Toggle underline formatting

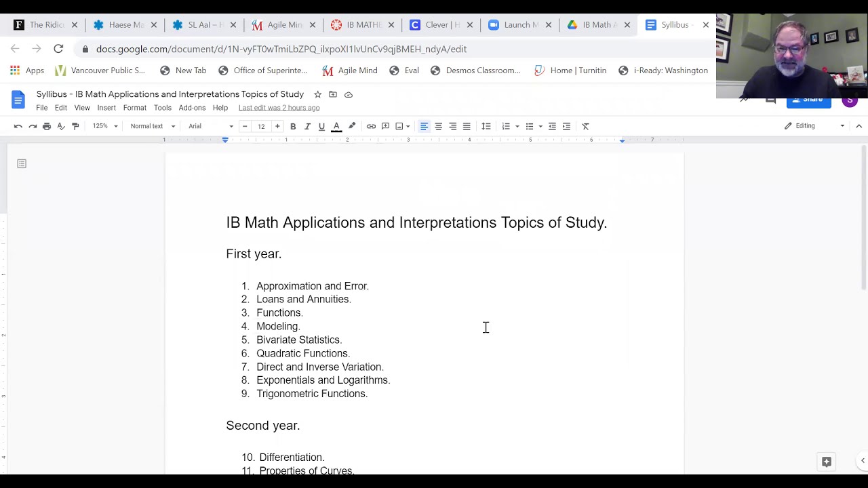click(321, 126)
